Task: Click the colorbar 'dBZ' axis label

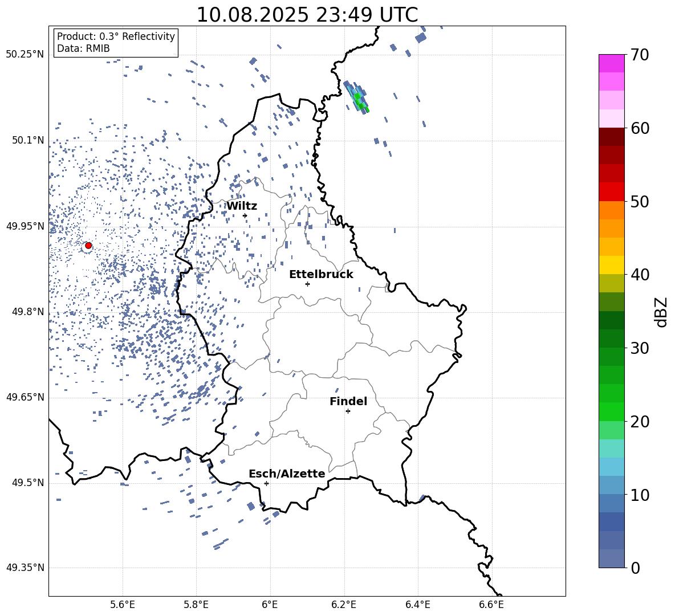Action: 661,312
